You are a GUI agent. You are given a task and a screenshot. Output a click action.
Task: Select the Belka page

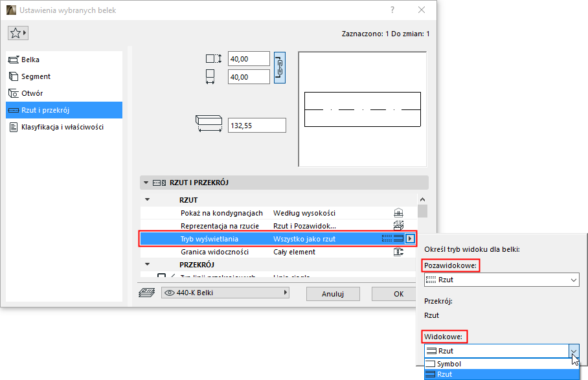[64, 60]
